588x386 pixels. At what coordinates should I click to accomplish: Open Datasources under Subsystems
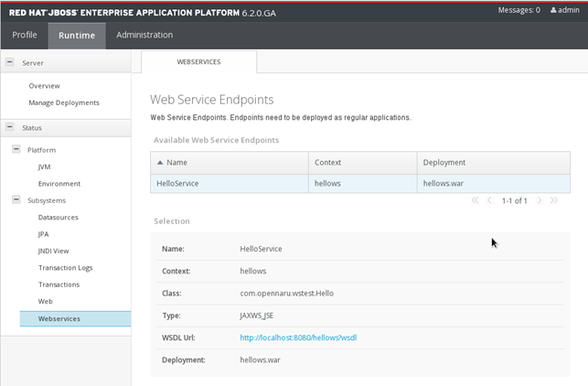(59, 217)
